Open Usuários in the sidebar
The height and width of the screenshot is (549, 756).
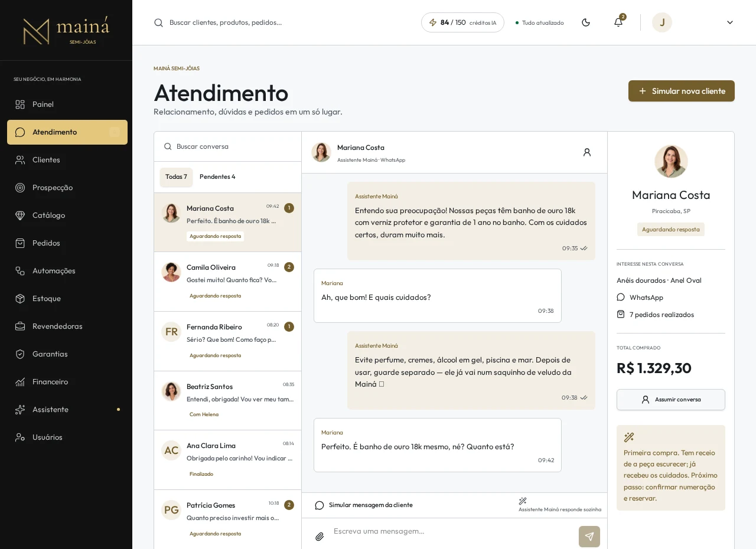click(67, 437)
